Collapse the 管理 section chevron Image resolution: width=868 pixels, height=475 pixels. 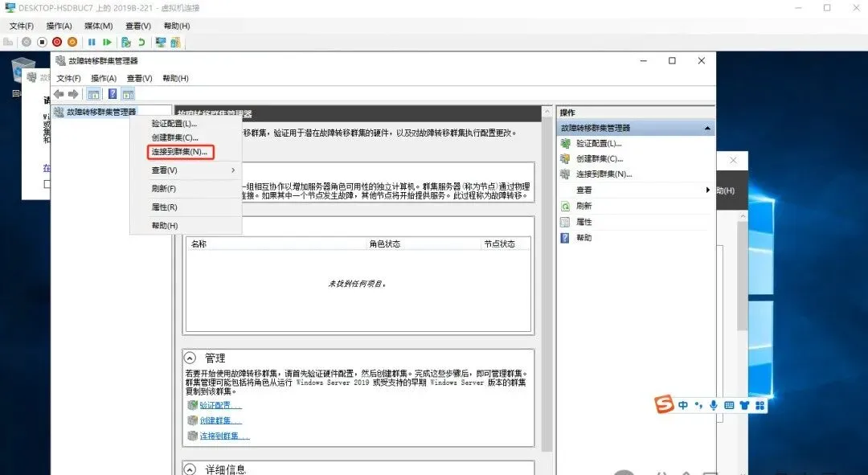[x=188, y=358]
